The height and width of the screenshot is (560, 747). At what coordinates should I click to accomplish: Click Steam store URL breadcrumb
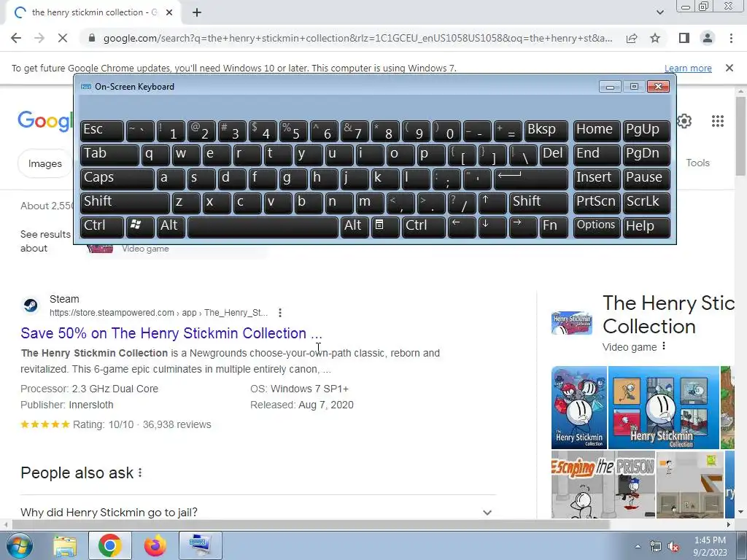coord(158,313)
